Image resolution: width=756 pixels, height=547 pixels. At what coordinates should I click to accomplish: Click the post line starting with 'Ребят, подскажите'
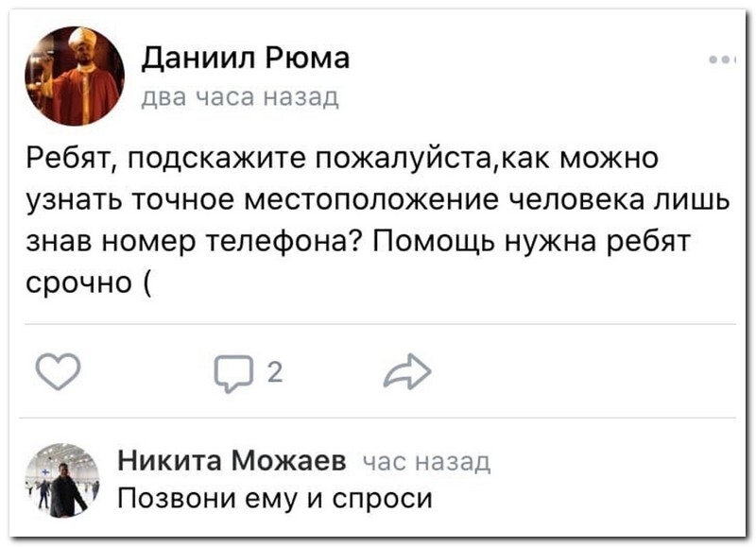pos(360,157)
